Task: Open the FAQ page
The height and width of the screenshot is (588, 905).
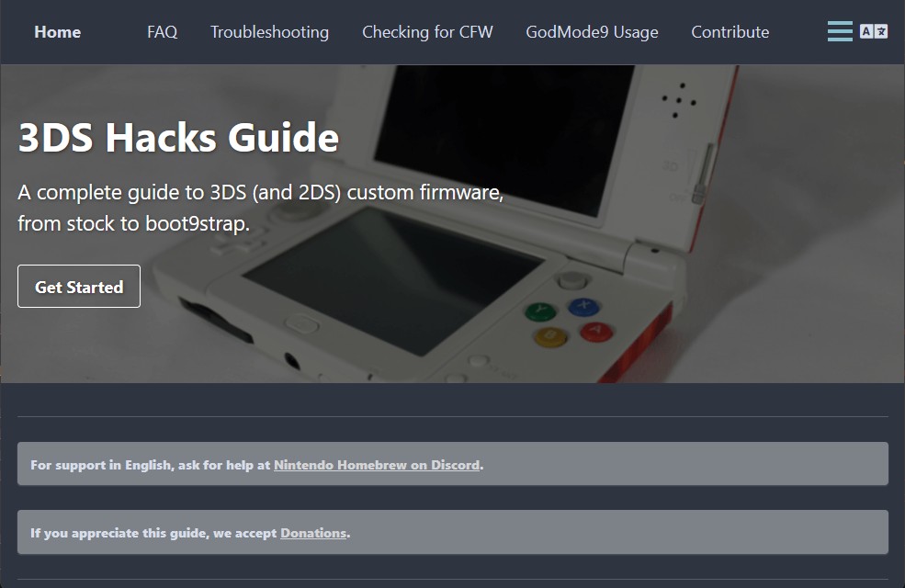Action: pos(162,31)
